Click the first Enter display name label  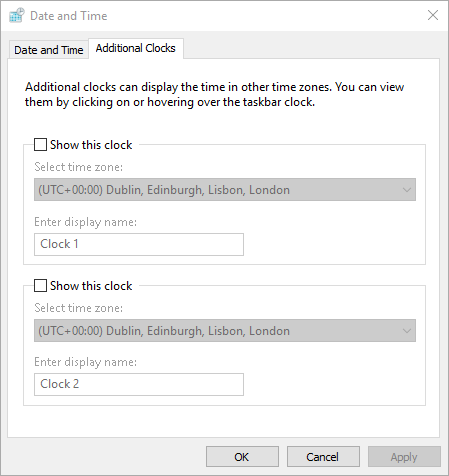86,222
